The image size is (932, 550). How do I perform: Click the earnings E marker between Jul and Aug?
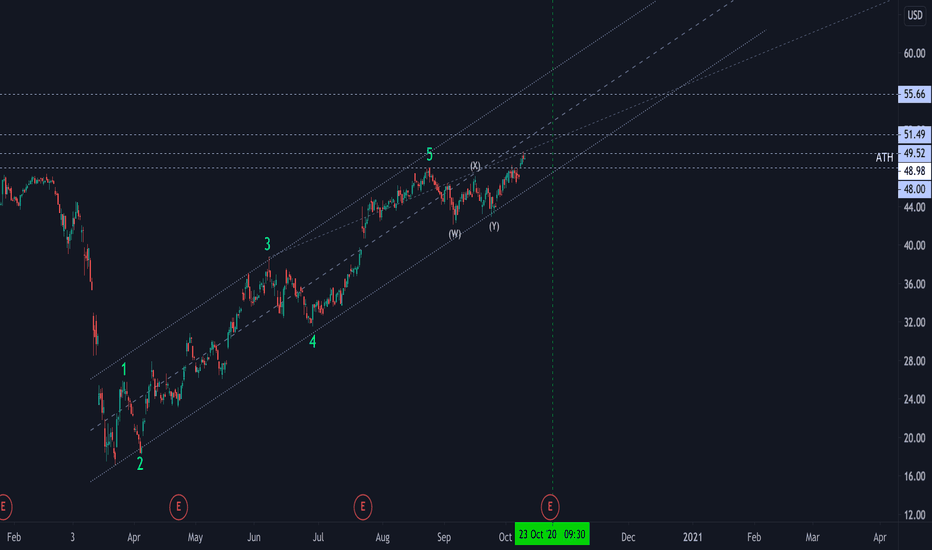pyautogui.click(x=363, y=507)
